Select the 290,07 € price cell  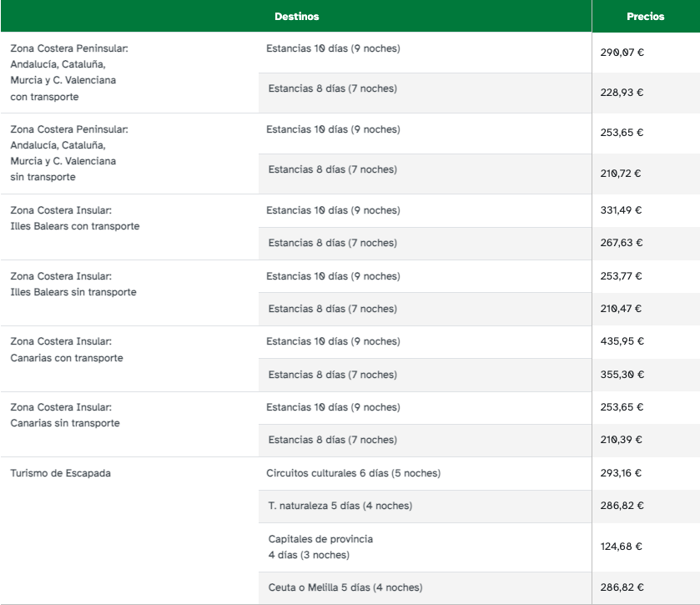tap(622, 52)
